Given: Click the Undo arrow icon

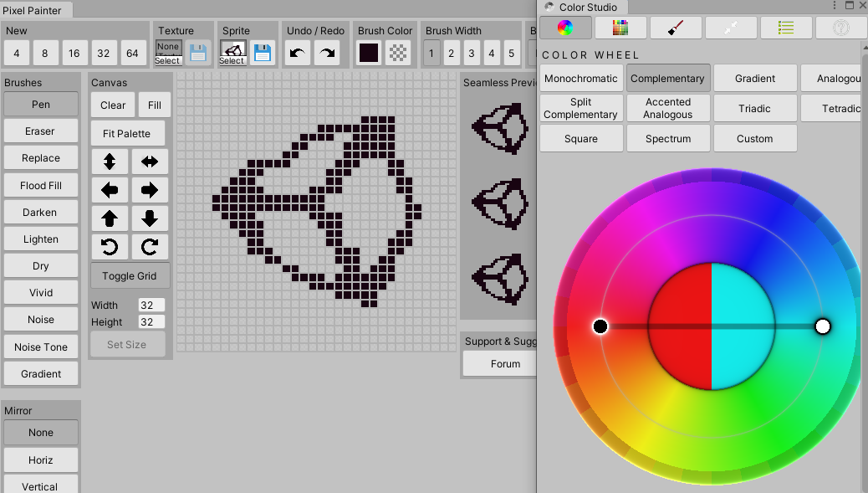Looking at the screenshot, I should (297, 54).
